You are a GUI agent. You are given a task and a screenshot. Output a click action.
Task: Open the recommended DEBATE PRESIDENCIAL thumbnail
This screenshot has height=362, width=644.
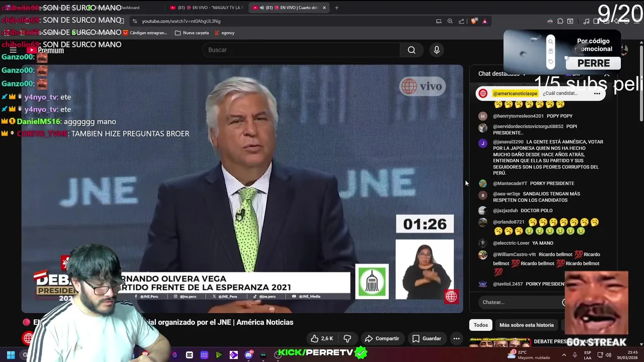pos(500,343)
